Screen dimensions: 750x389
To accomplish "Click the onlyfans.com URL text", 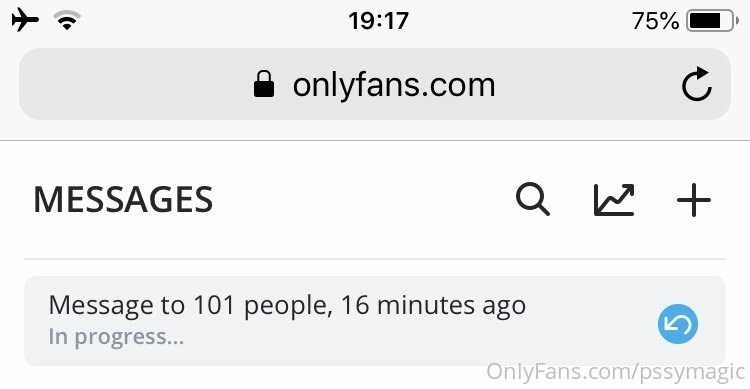I will [x=394, y=85].
